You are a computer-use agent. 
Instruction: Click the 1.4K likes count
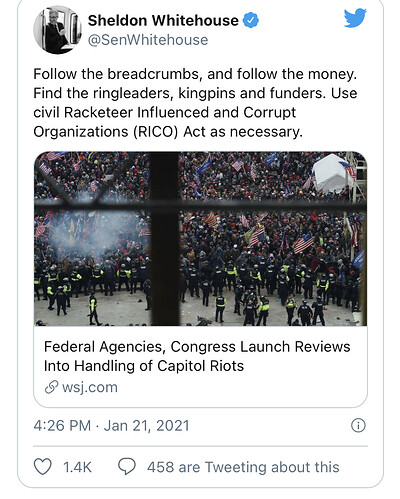click(x=77, y=467)
